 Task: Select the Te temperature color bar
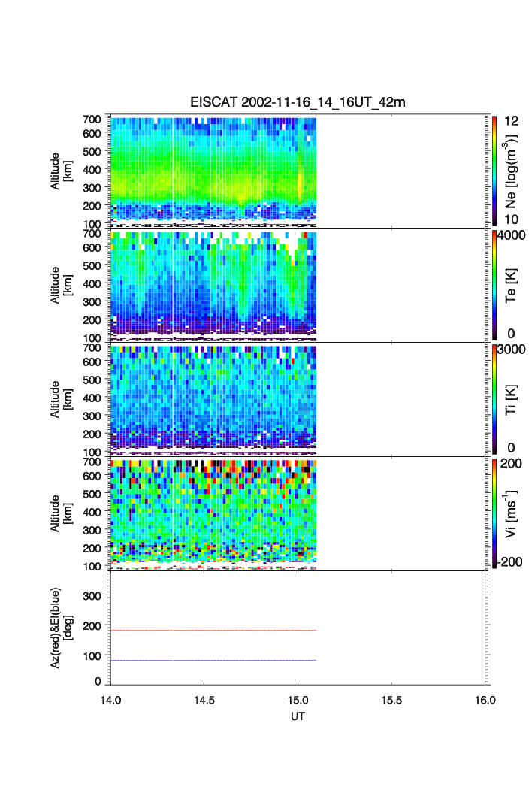coord(494,285)
